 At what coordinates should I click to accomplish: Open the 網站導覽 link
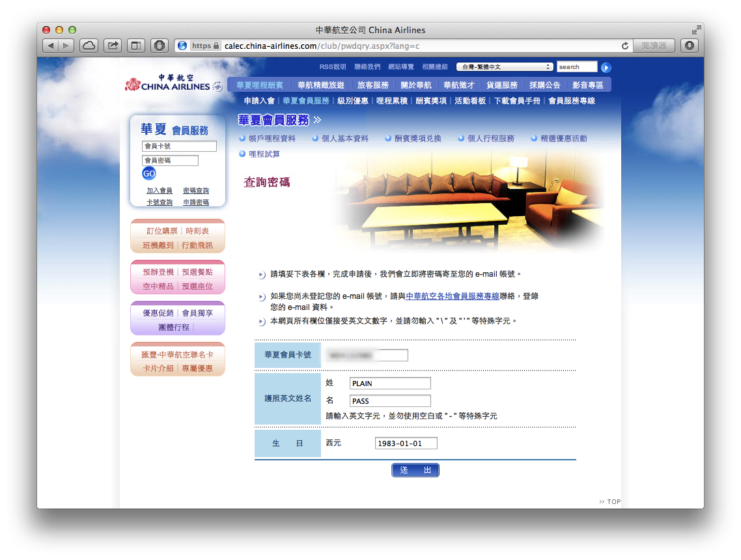tap(400, 66)
